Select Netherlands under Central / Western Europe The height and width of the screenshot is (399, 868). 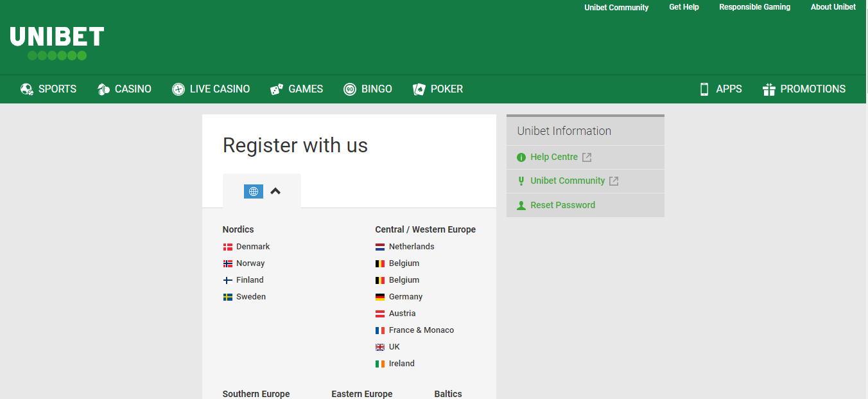[x=412, y=247]
